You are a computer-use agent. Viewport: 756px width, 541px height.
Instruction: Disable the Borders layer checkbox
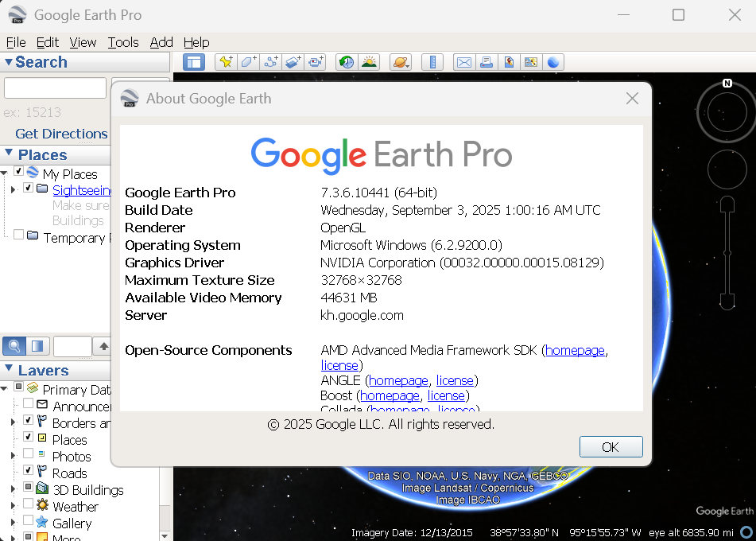(x=29, y=420)
